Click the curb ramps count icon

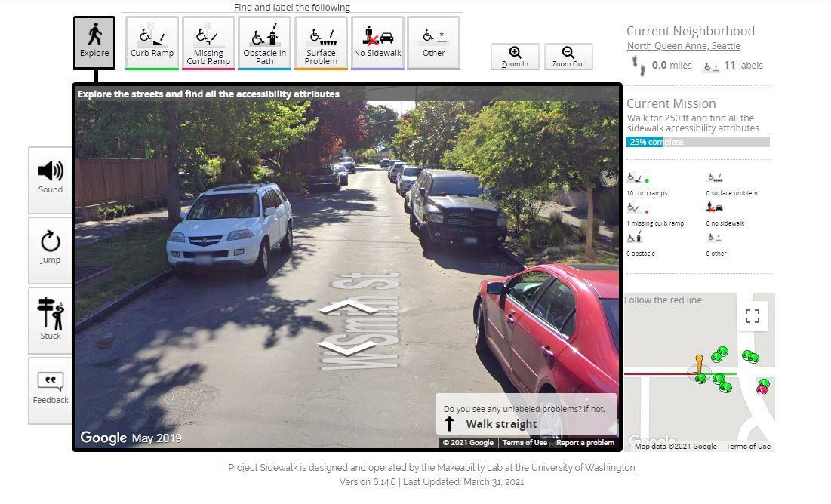point(638,178)
